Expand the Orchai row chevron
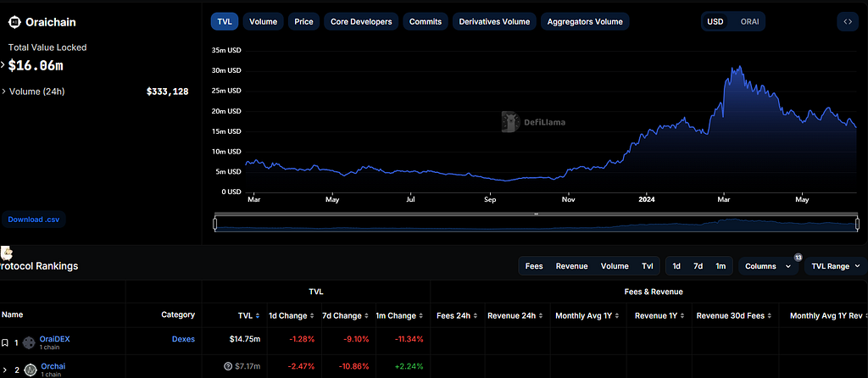 click(4, 370)
